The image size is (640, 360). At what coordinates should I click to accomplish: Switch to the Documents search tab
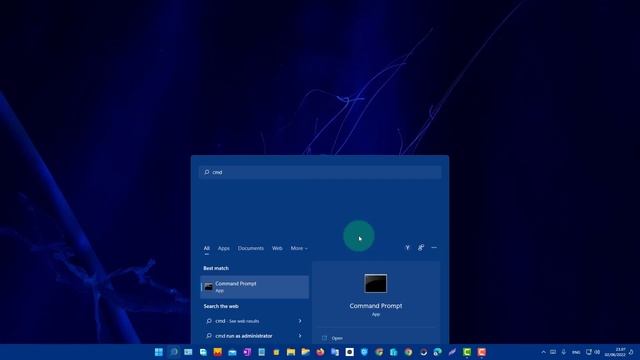pos(251,248)
